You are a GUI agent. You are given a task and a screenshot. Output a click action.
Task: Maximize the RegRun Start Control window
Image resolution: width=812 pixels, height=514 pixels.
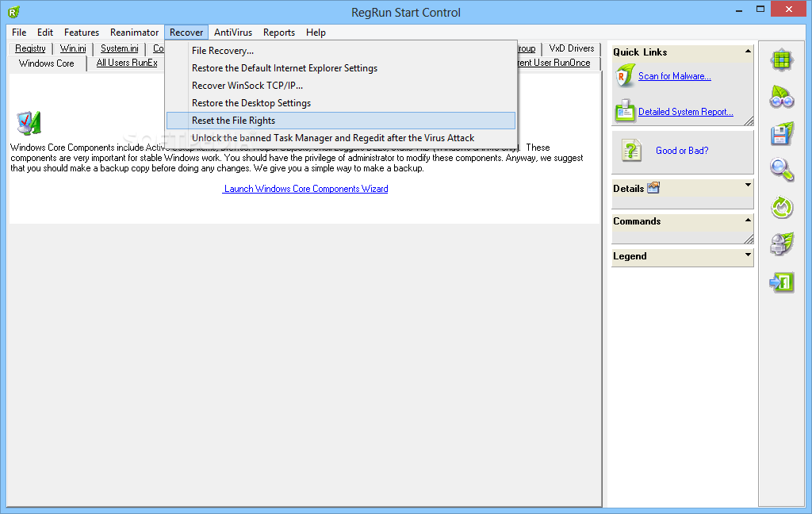(x=760, y=10)
